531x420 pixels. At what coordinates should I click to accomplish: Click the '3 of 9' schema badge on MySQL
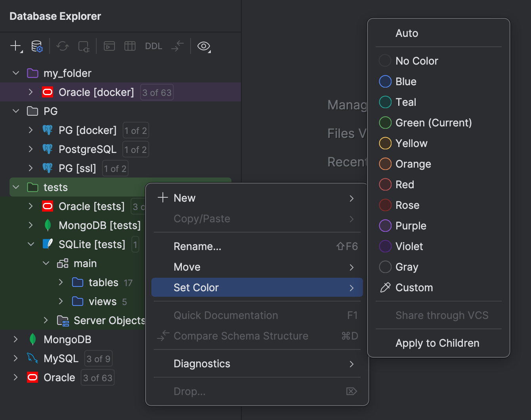98,359
